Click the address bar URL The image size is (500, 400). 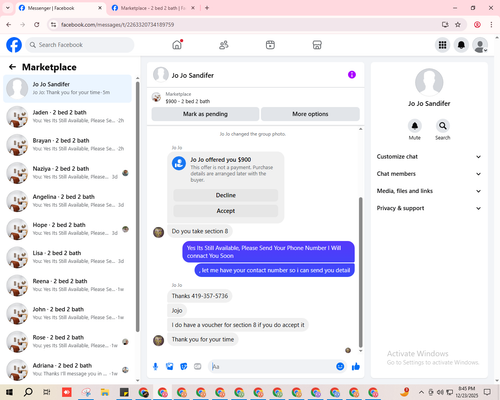[x=117, y=25]
